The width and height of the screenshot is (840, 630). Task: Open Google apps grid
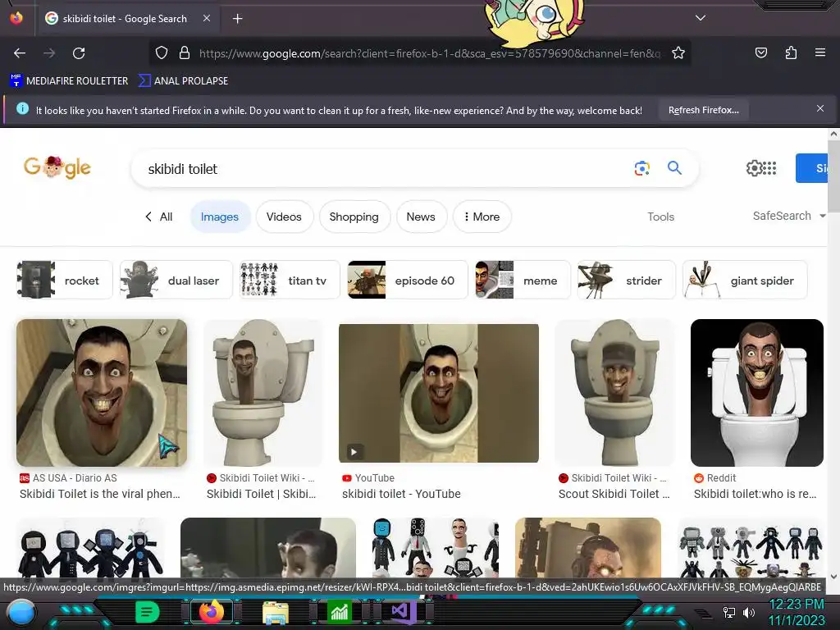coord(769,168)
